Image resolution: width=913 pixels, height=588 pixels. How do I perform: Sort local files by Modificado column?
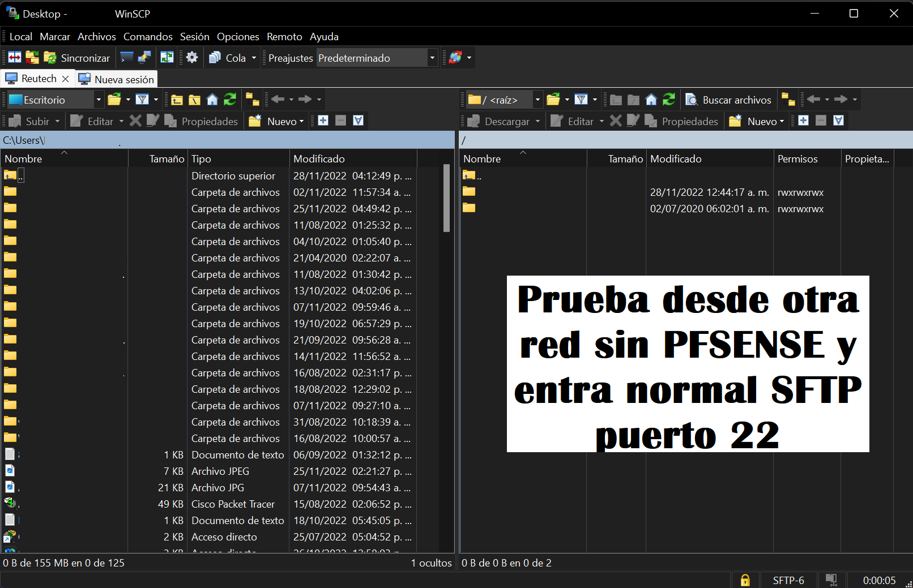click(x=353, y=158)
